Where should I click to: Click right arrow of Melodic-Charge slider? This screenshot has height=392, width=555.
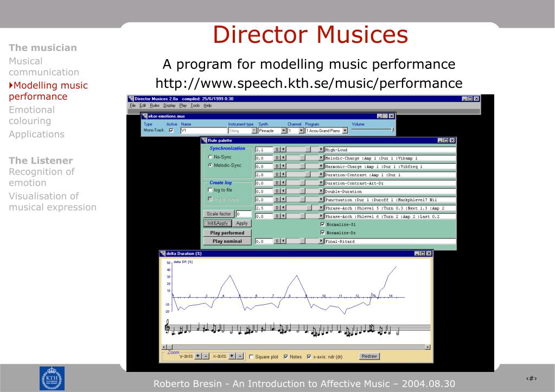coord(321,158)
